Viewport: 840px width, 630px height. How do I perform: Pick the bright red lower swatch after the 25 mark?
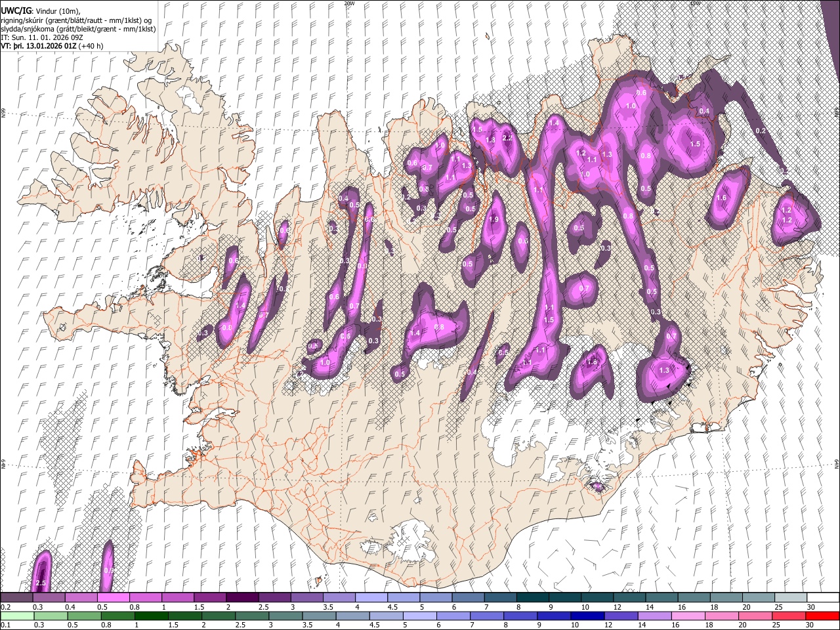824,616
